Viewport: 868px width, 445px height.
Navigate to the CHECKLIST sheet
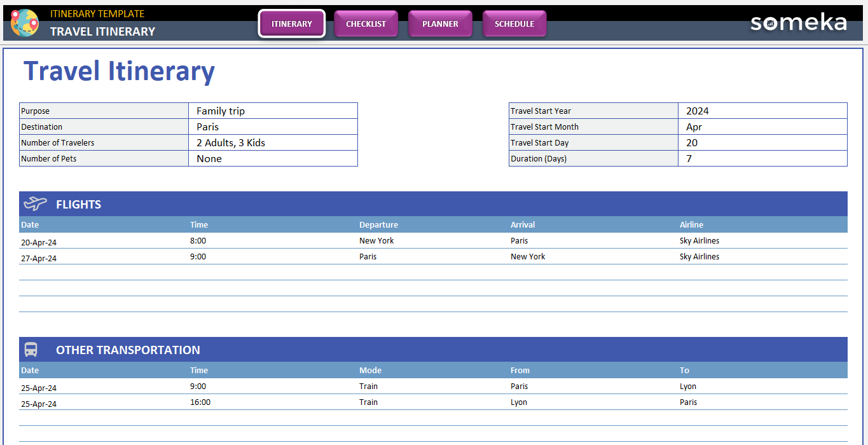point(366,24)
